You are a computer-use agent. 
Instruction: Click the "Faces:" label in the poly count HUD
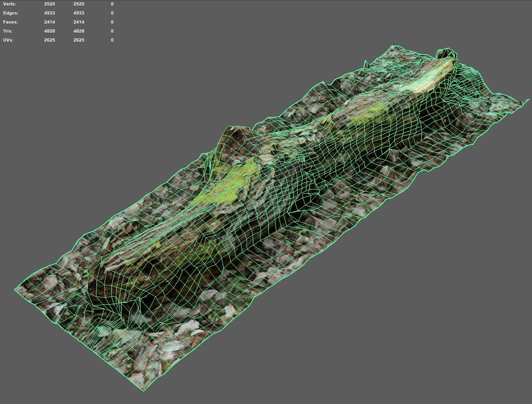coord(10,22)
